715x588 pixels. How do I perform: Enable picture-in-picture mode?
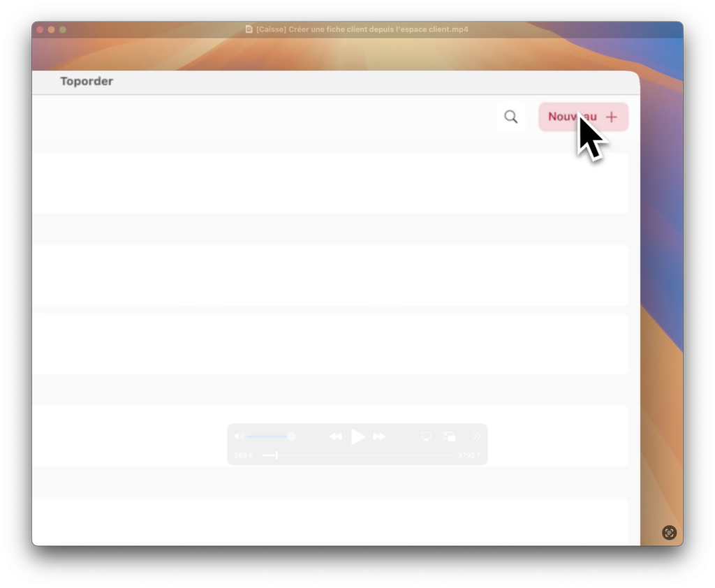[x=449, y=436]
